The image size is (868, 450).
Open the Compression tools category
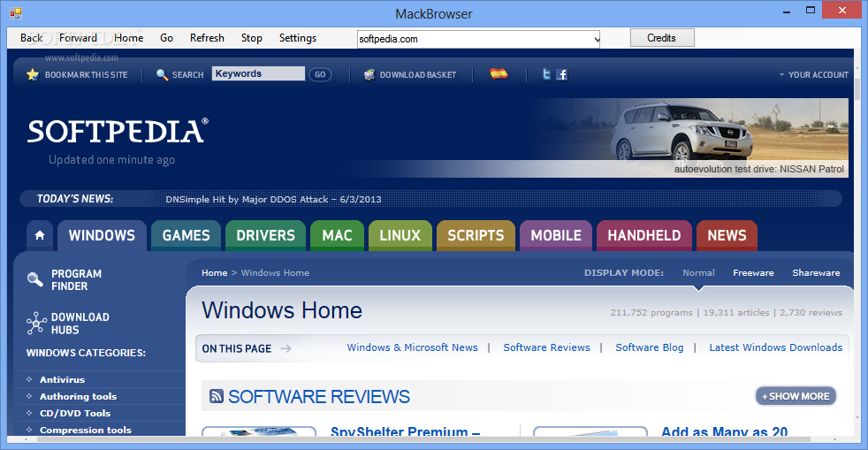click(x=85, y=430)
